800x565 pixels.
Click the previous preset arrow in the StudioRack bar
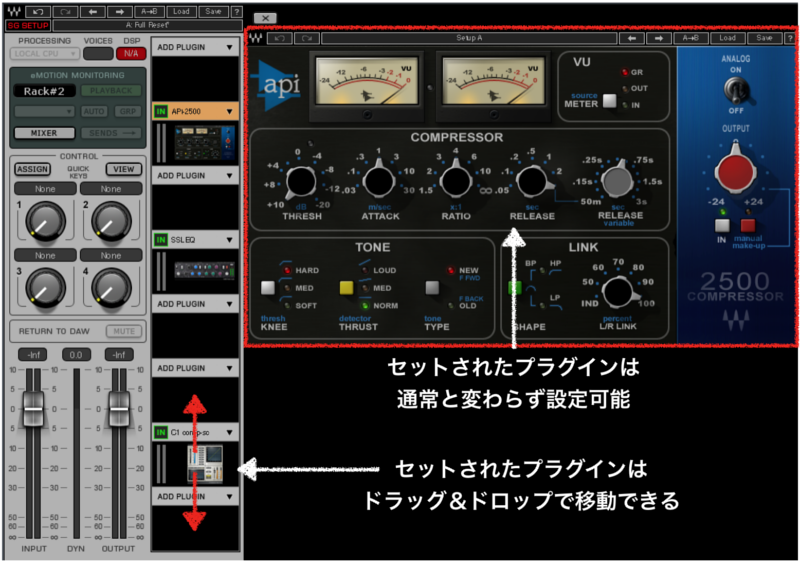(x=93, y=12)
